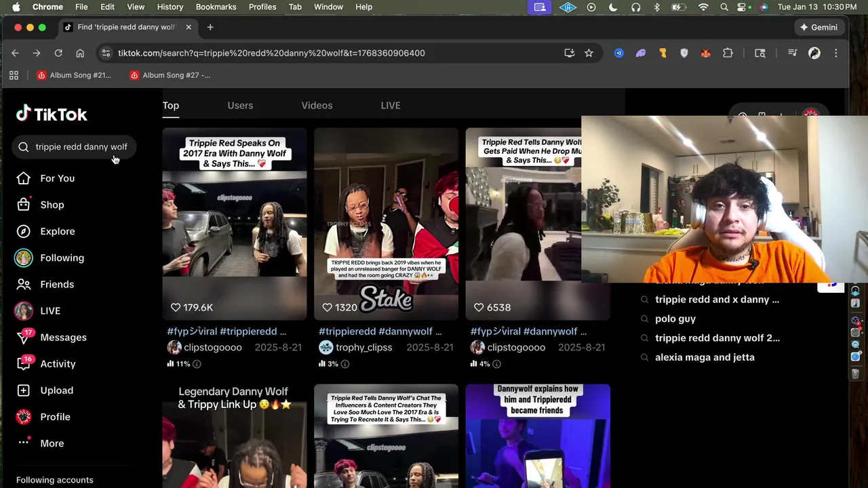Open Chrome three-dot menu
This screenshot has width=868, height=488.
pos(835,53)
